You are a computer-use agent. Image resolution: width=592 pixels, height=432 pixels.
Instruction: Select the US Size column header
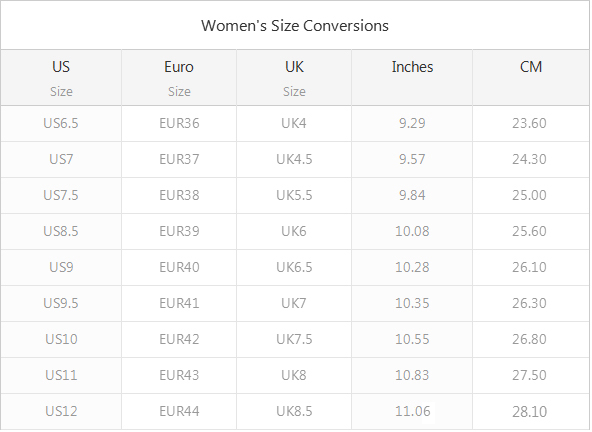coord(61,78)
